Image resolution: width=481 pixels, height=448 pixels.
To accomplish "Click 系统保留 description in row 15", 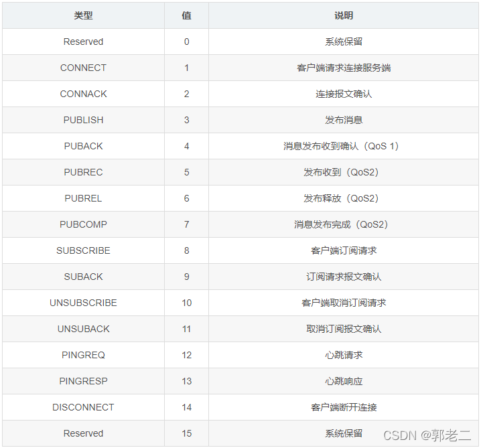I will [x=344, y=433].
